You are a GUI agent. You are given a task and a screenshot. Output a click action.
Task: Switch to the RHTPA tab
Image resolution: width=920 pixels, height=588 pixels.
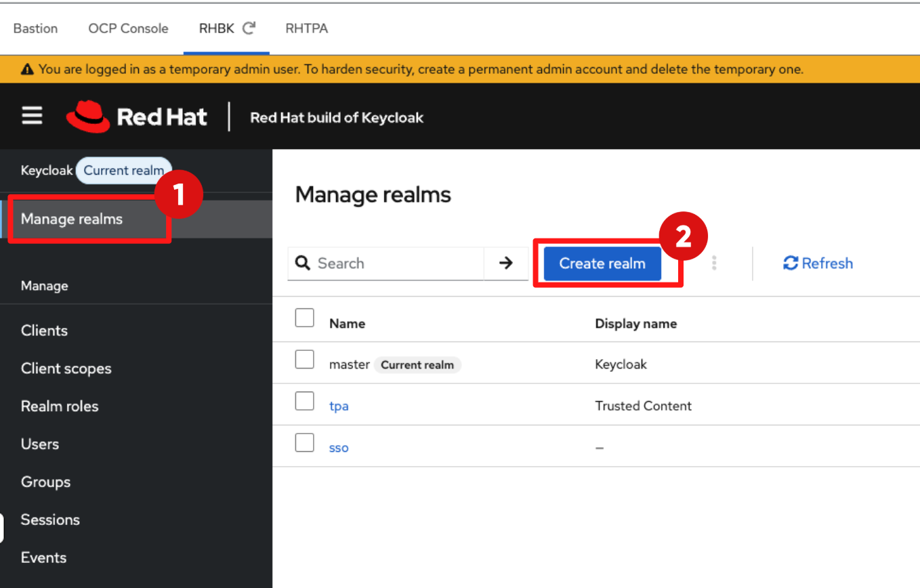coord(306,28)
